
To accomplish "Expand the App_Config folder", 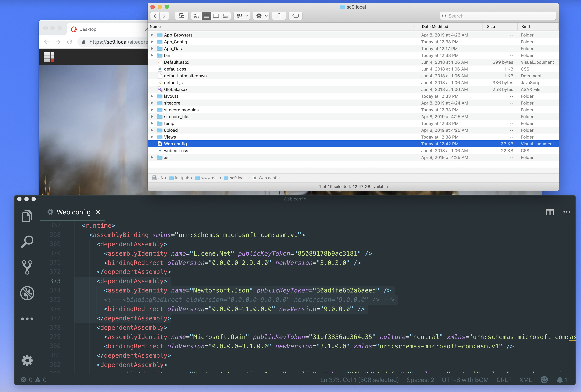I will pyautogui.click(x=152, y=42).
